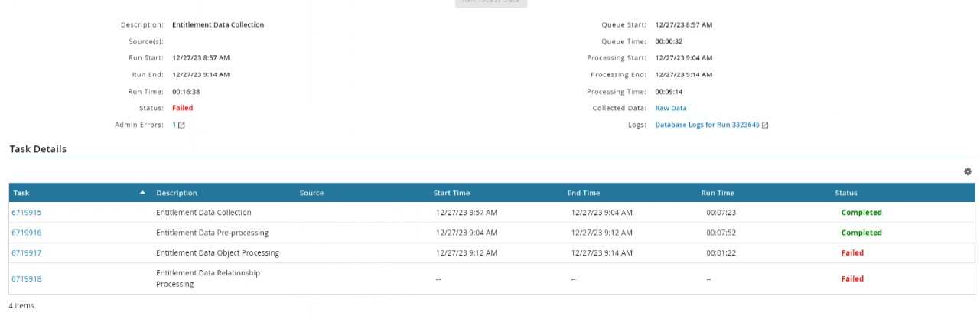Open task 6719918

[27, 279]
